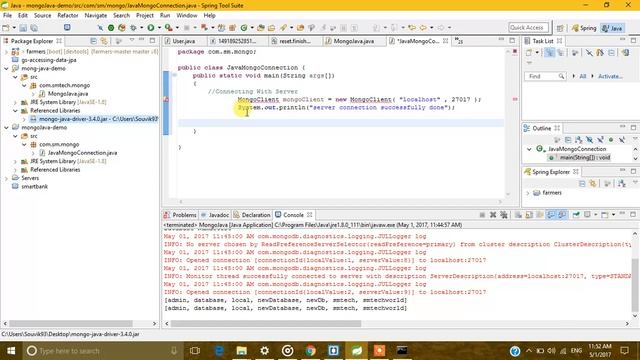
Task: Toggle Scroll Lock in Console toolbar
Action: pyautogui.click(x=529, y=215)
